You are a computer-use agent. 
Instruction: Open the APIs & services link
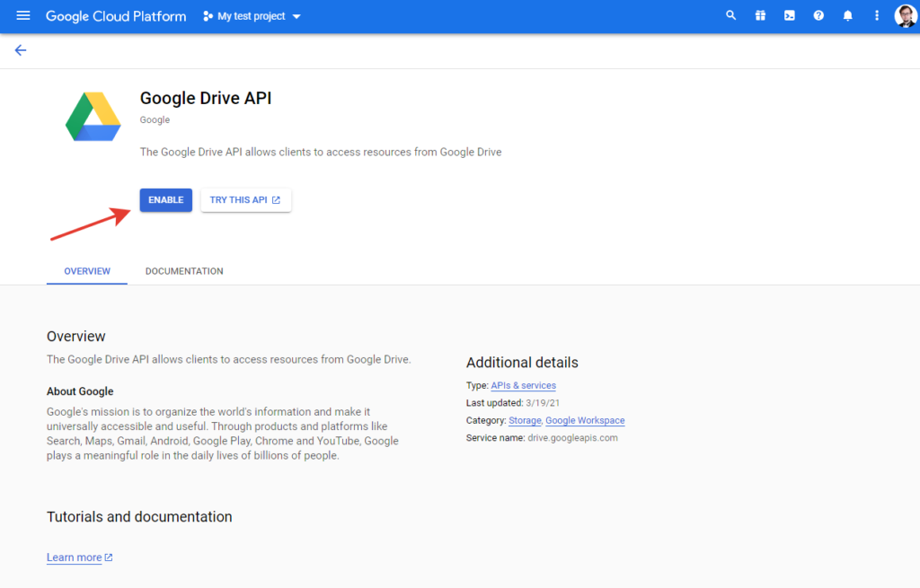pyautogui.click(x=523, y=386)
